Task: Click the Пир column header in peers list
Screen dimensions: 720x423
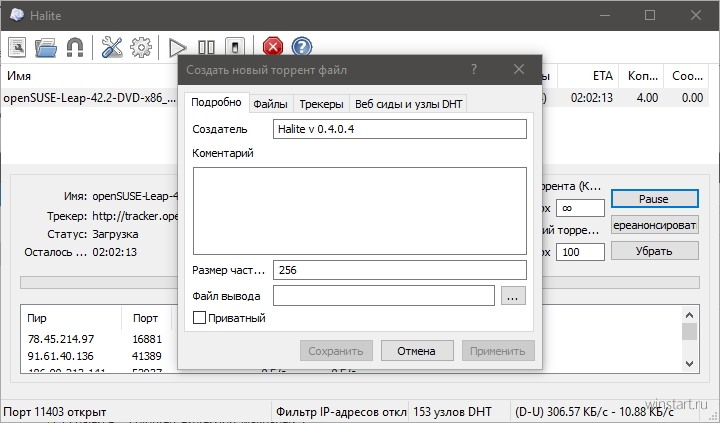Action: tap(71, 318)
